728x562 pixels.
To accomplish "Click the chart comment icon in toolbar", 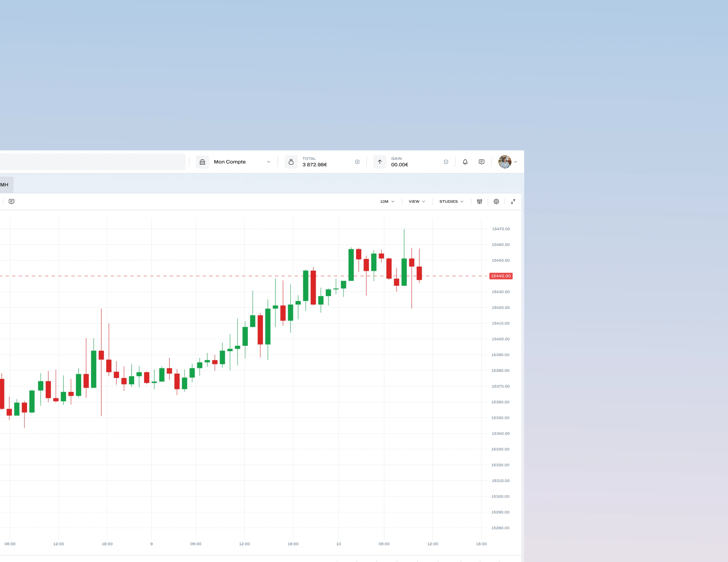I will [11, 201].
